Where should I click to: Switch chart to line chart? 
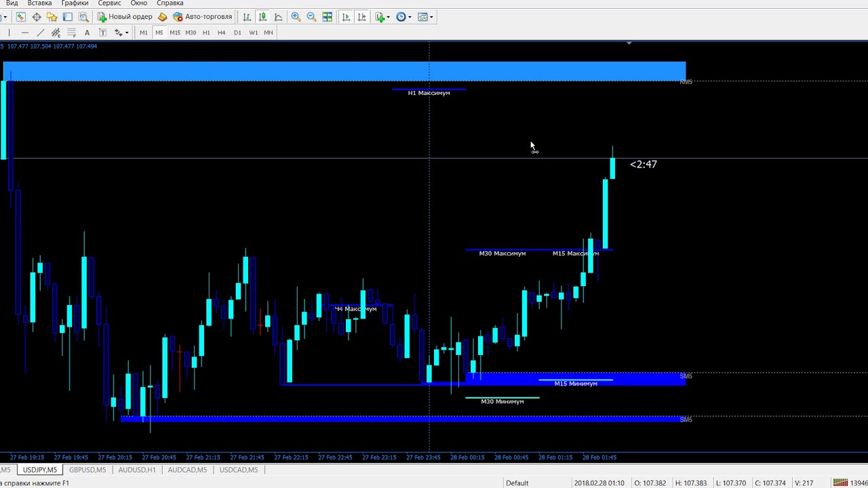pyautogui.click(x=278, y=17)
